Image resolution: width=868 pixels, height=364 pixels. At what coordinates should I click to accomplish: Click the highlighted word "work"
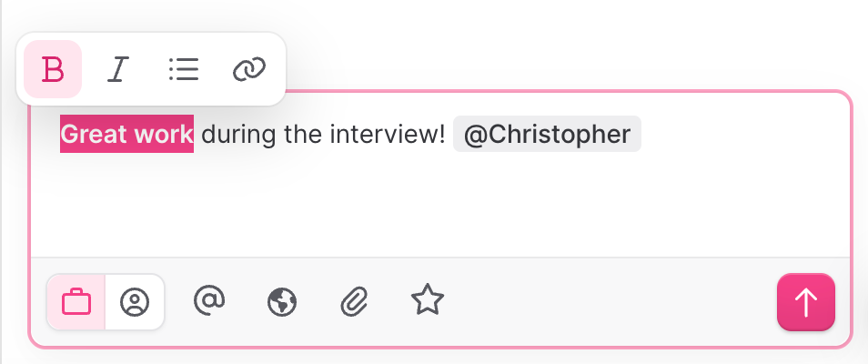click(163, 135)
